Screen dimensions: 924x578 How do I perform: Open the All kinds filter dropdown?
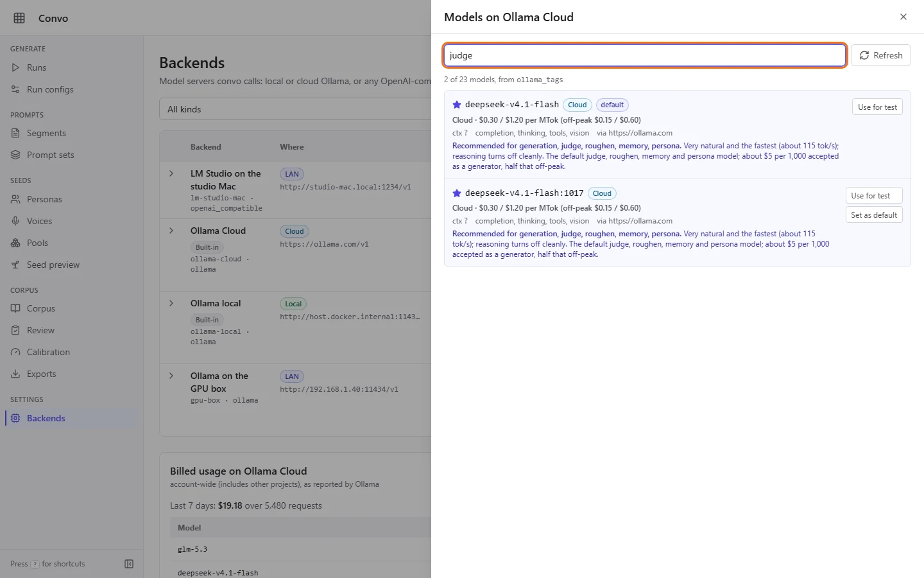click(295, 109)
